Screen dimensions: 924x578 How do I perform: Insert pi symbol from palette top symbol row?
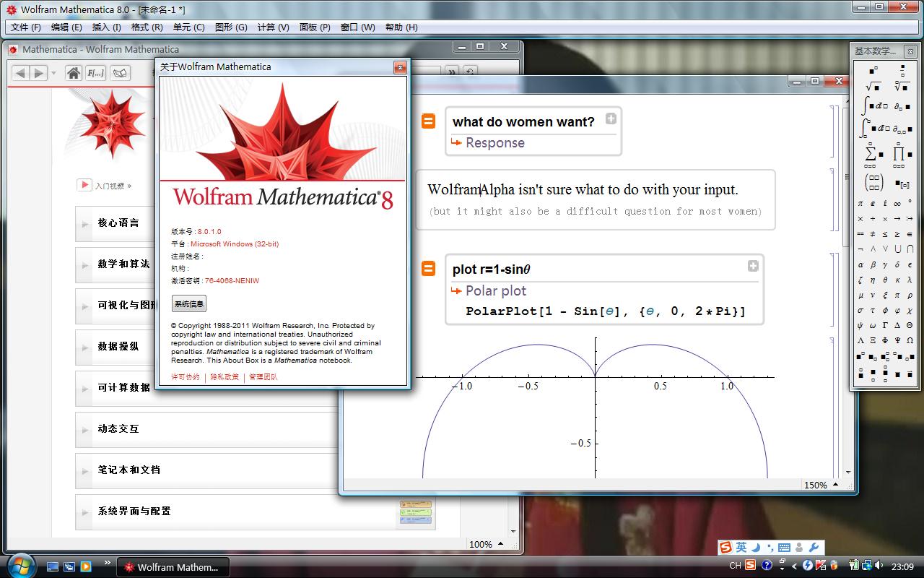click(860, 204)
